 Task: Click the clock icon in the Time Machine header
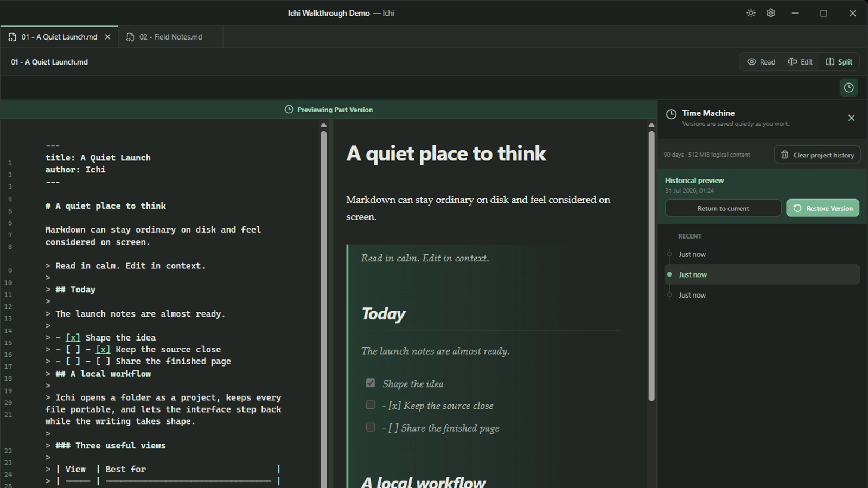pyautogui.click(x=671, y=114)
